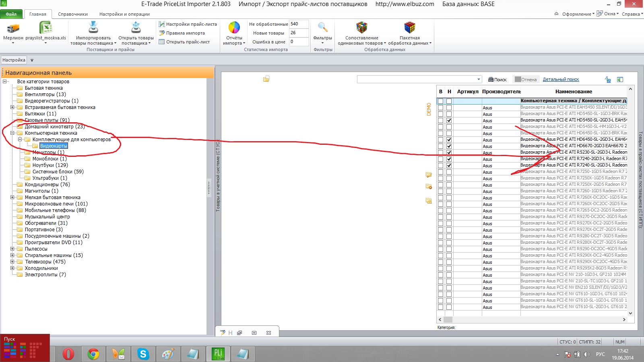Image resolution: width=644 pixels, height=362 pixels.
Task: Open Правила импорта rules
Action: (x=182, y=33)
